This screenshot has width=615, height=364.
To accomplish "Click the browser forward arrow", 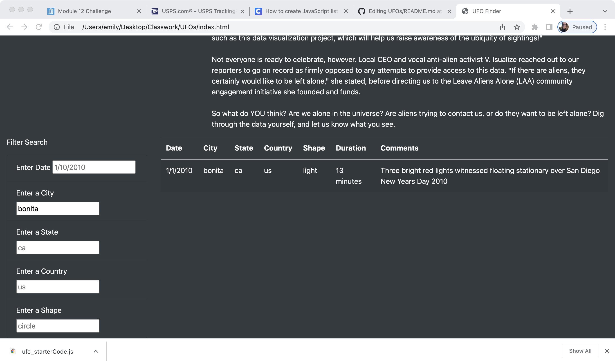I will tap(24, 27).
